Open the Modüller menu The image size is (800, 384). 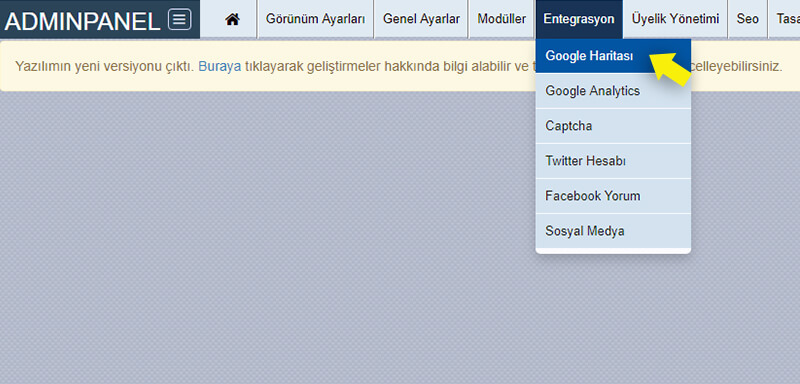click(x=502, y=19)
